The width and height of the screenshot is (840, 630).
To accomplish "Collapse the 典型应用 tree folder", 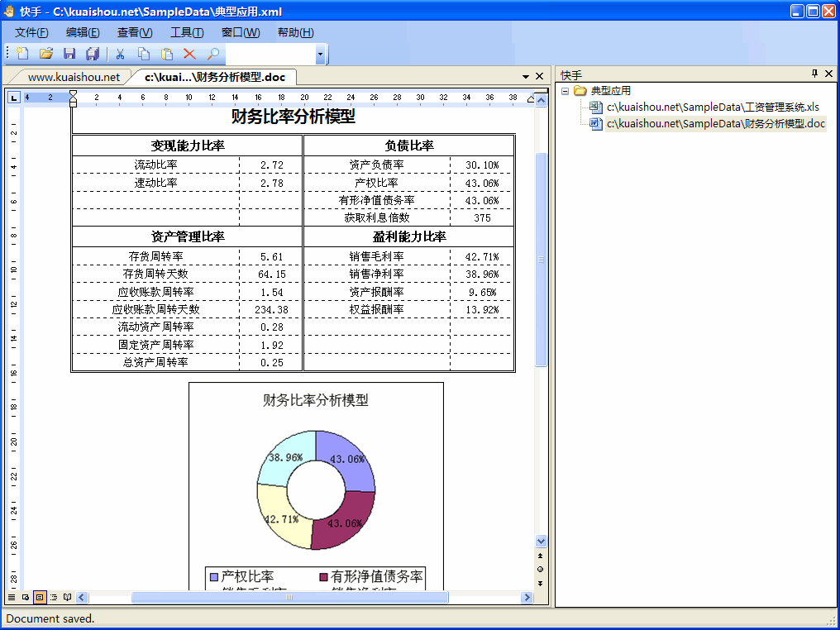I will click(565, 91).
